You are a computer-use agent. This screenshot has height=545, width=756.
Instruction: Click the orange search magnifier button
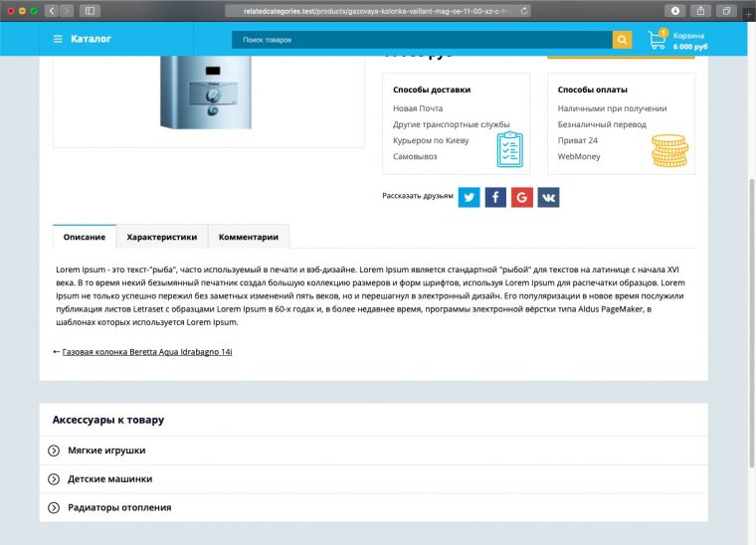[622, 40]
